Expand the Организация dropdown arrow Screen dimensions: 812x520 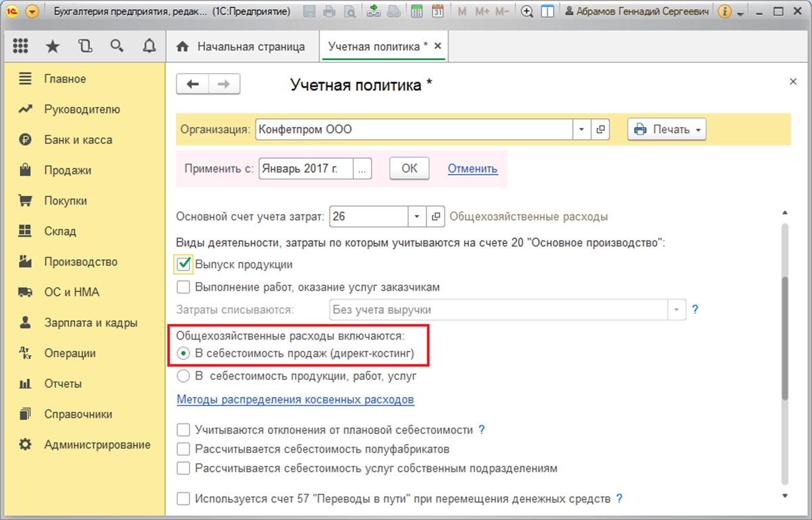[x=582, y=129]
